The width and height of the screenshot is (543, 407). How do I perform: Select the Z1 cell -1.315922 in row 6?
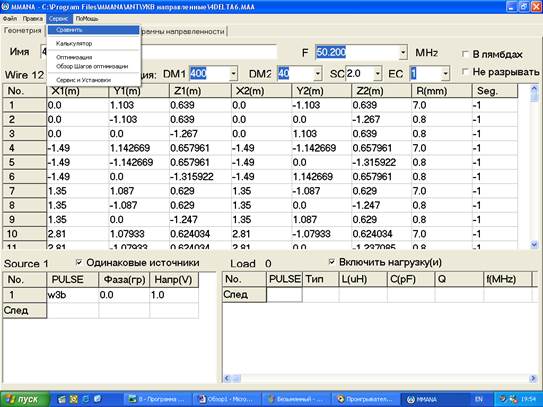coord(200,177)
